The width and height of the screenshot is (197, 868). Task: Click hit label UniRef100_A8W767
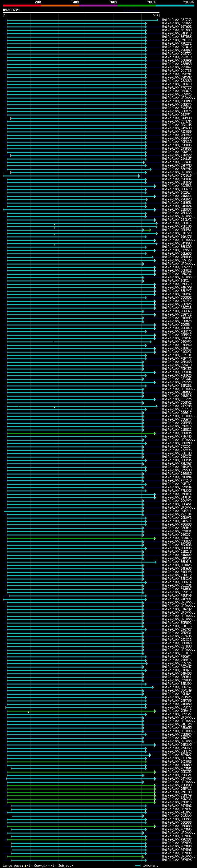click(177, 687)
